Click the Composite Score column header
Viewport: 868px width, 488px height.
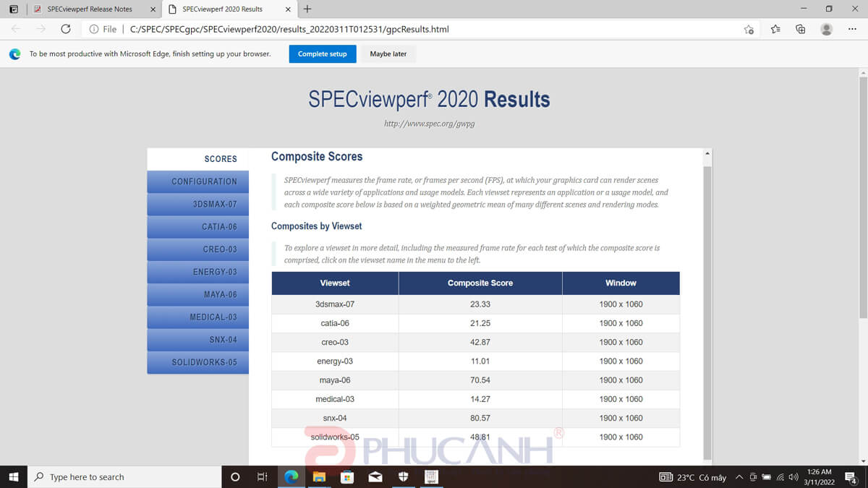coord(480,283)
